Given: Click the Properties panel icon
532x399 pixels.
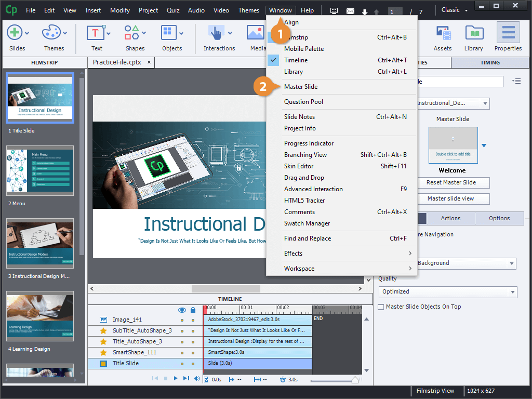Looking at the screenshot, I should tap(508, 34).
